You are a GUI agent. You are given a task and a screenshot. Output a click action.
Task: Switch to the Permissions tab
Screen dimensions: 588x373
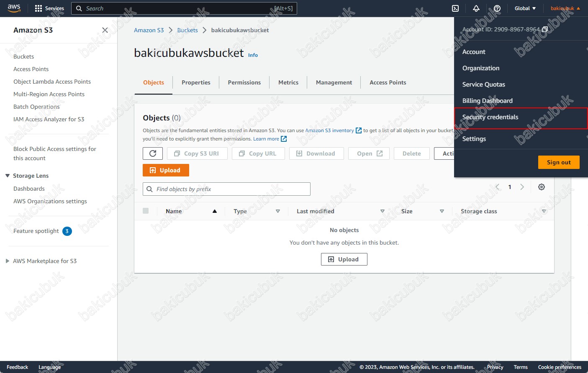tap(244, 82)
